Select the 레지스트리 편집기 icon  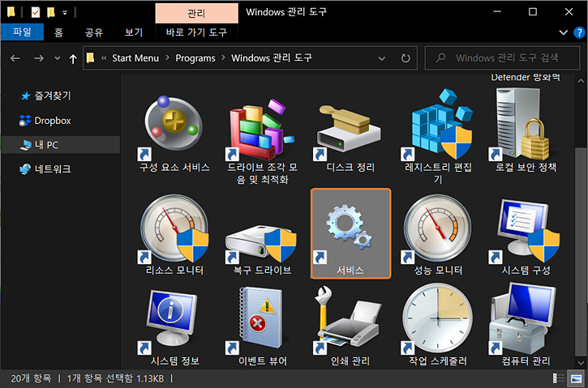pyautogui.click(x=438, y=126)
